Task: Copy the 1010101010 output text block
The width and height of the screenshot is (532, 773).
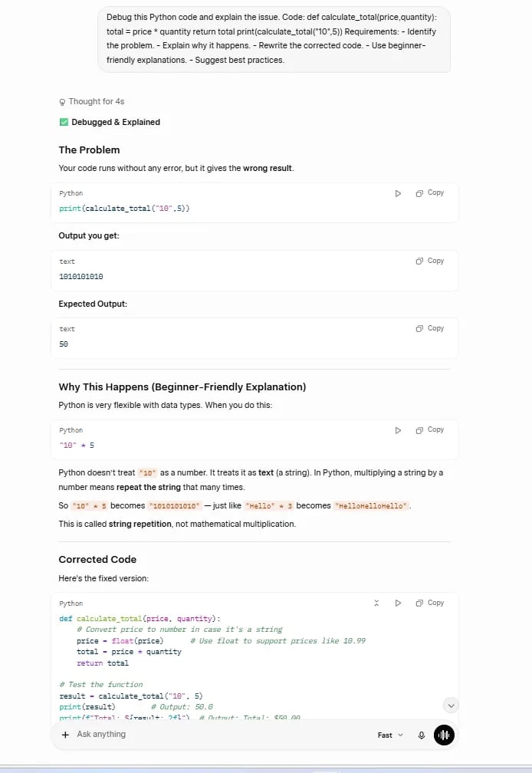Action: tap(429, 261)
